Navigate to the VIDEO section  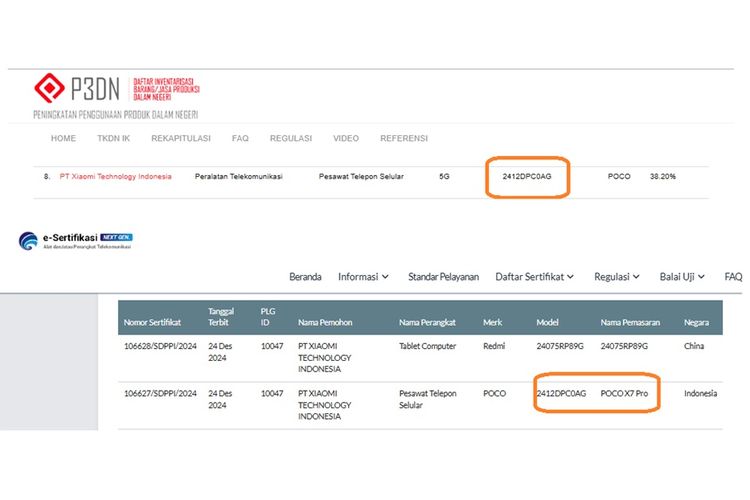click(346, 138)
